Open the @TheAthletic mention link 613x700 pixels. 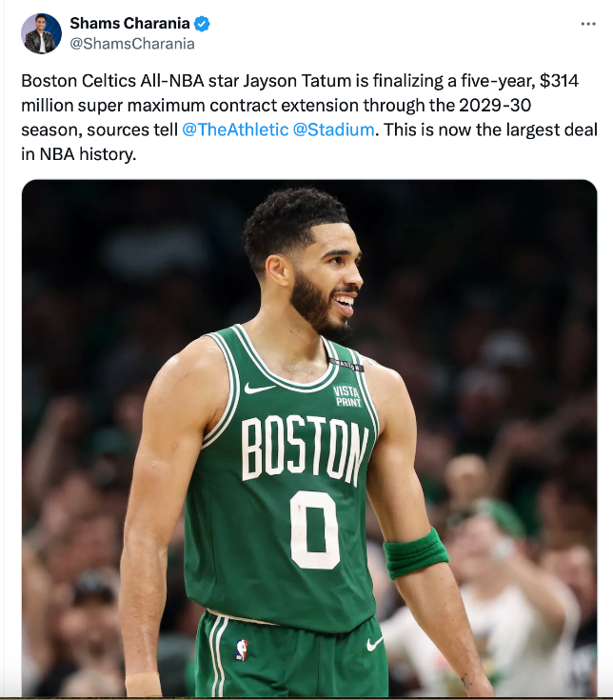[x=235, y=130]
